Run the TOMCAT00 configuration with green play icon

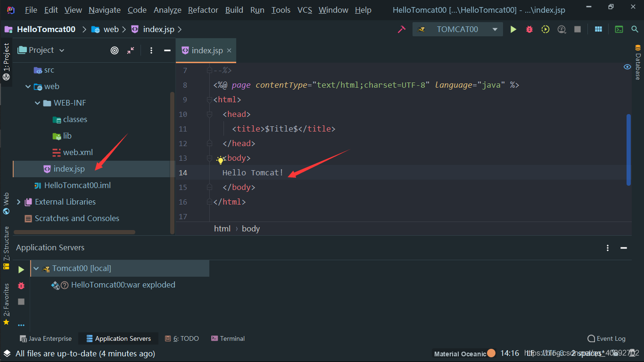[513, 29]
